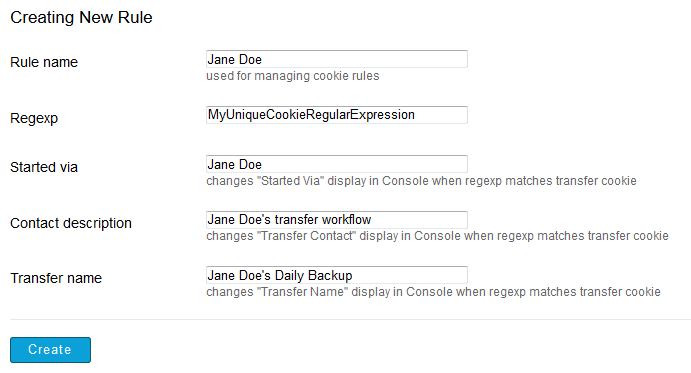Select the Regexp text box

[x=337, y=115]
